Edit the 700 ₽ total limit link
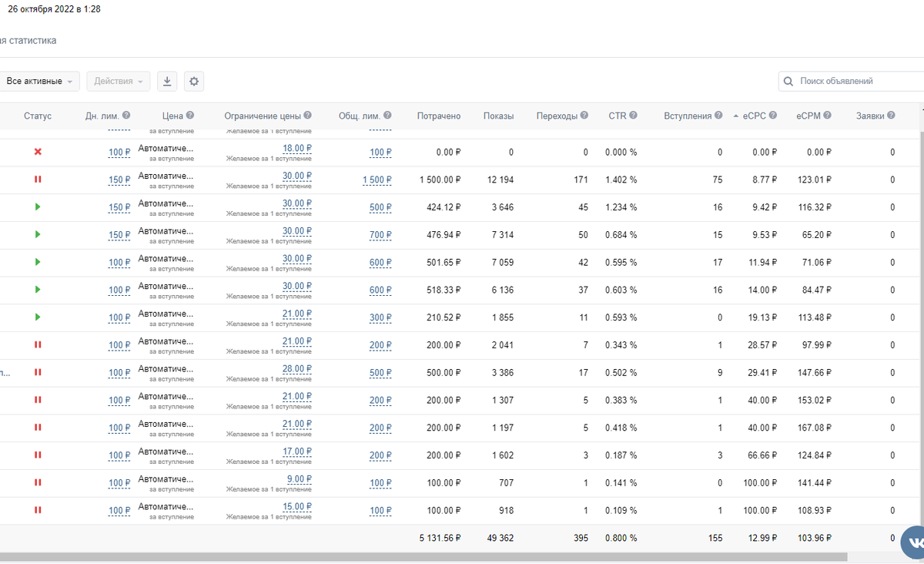 coord(380,235)
